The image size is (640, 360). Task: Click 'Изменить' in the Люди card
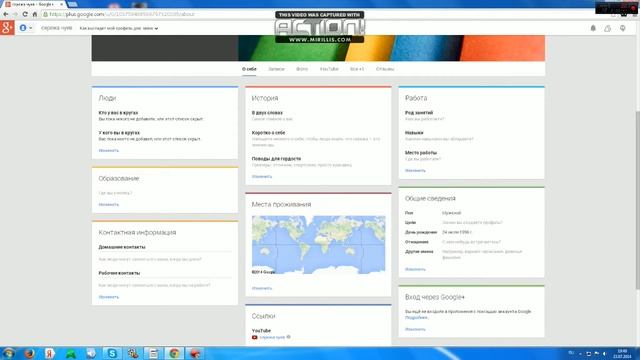pos(109,151)
